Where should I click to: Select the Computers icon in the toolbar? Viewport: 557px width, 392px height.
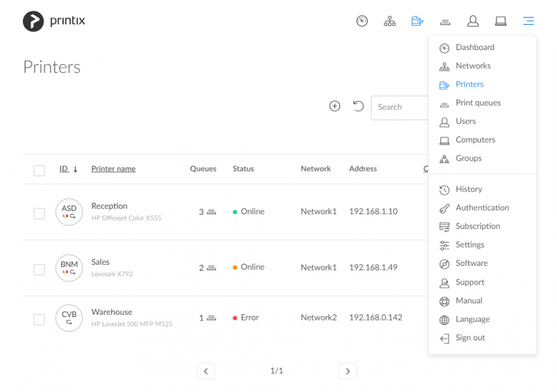pos(501,20)
